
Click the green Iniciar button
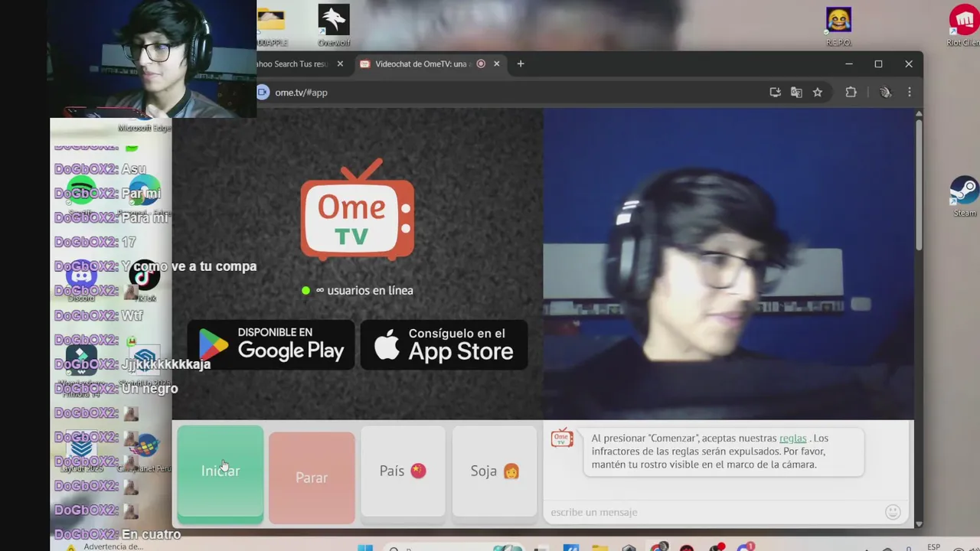[220, 474]
